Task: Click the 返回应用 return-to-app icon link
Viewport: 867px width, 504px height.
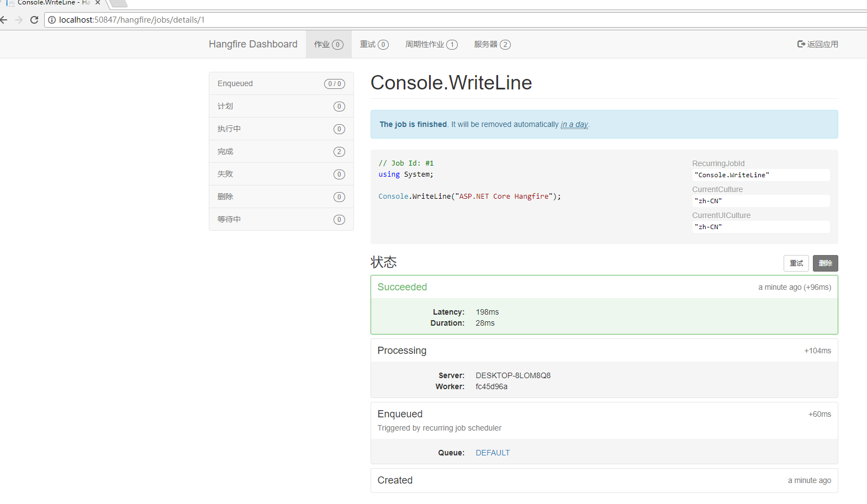Action: tap(817, 44)
